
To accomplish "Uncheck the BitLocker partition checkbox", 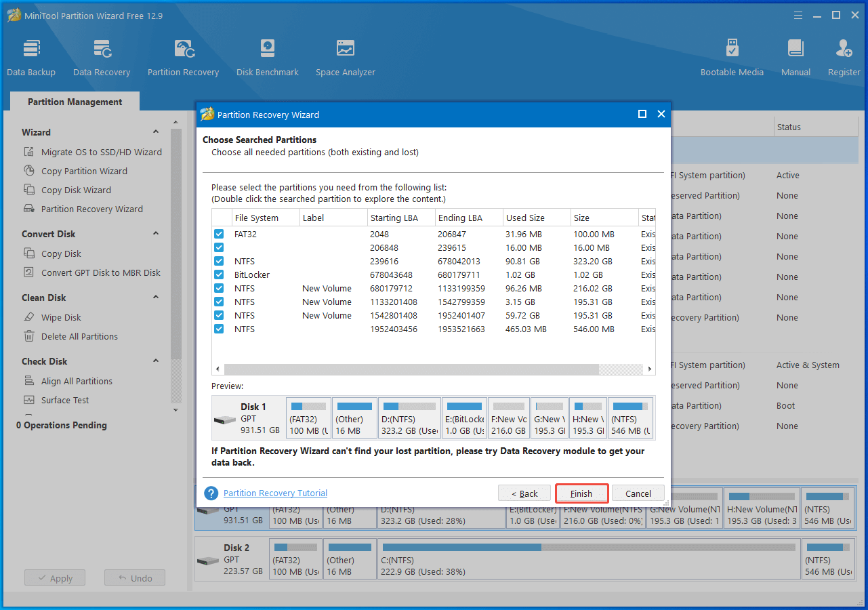I will point(219,274).
